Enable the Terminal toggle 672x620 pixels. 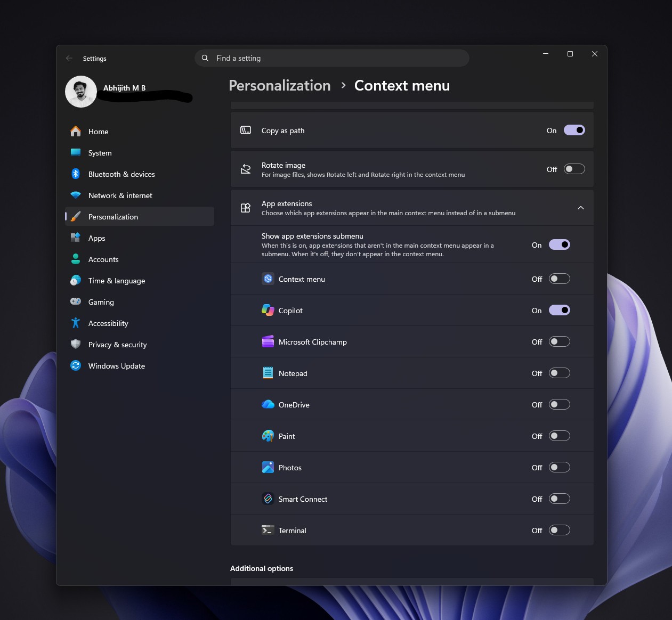click(560, 530)
